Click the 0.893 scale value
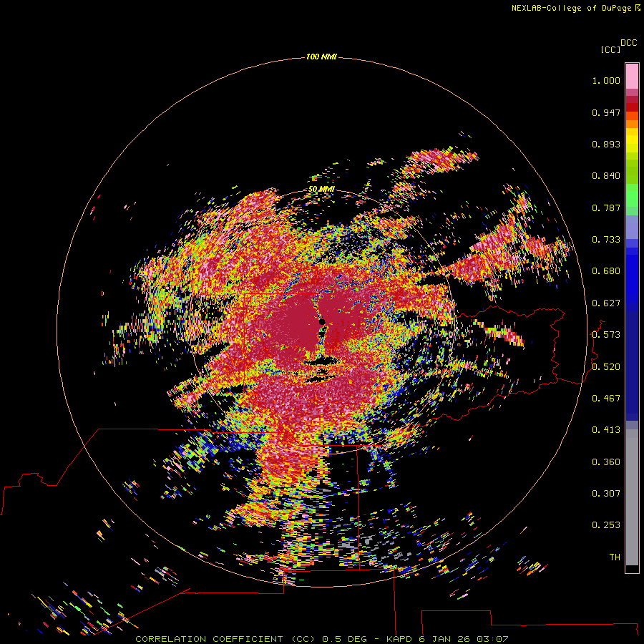This screenshot has height=644, width=644. pyautogui.click(x=606, y=144)
